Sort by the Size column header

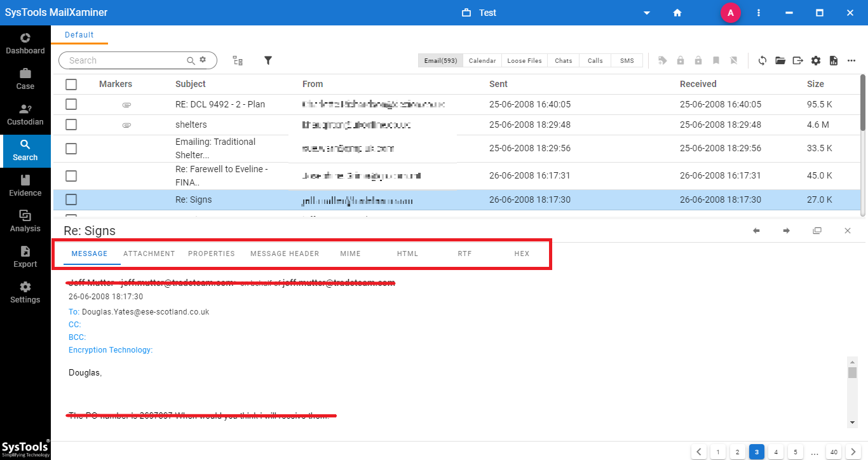click(x=815, y=84)
